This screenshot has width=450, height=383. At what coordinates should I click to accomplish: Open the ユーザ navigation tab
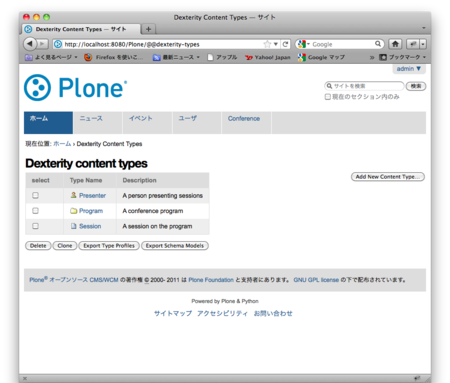tap(197, 123)
